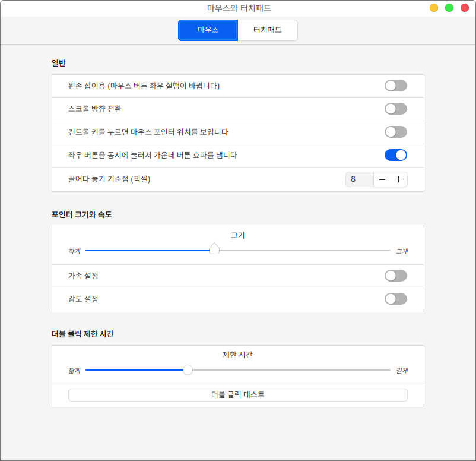Image resolution: width=476 pixels, height=461 pixels.
Task: Click plus button for 끌어다 놓기 기준점
Action: 398,179
